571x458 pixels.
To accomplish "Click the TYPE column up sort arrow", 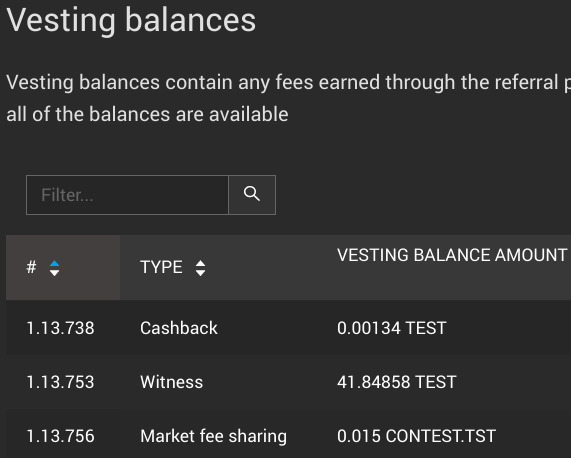I will (200, 264).
